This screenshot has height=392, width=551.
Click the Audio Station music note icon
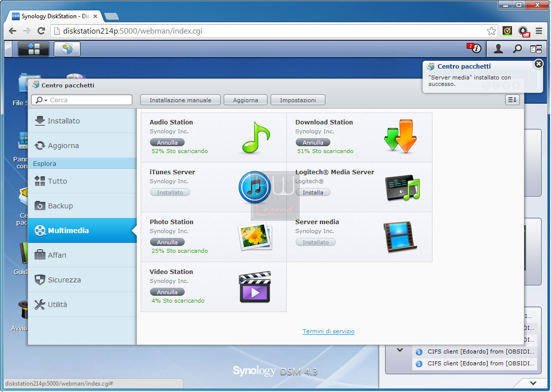coord(256,137)
